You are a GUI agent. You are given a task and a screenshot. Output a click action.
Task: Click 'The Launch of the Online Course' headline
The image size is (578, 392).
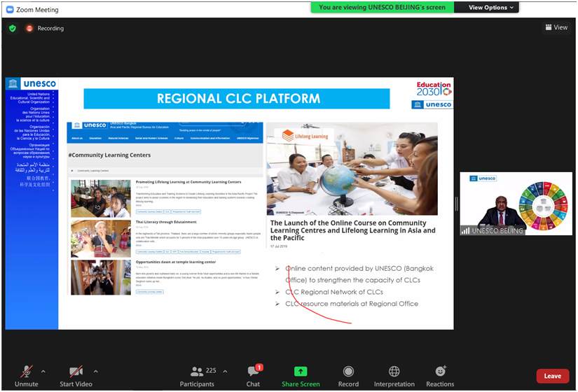(353, 230)
